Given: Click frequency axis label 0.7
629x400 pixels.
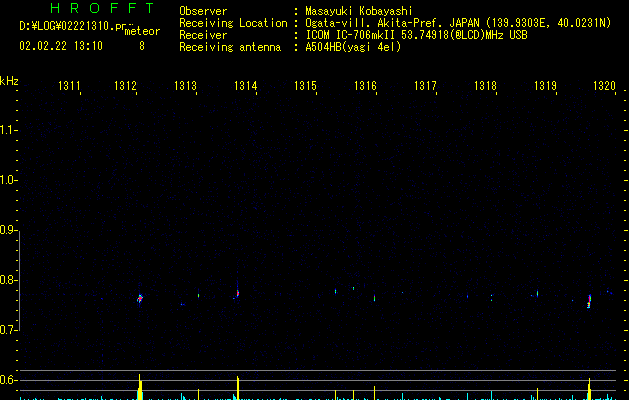Looking at the screenshot, I should (x=8, y=330).
